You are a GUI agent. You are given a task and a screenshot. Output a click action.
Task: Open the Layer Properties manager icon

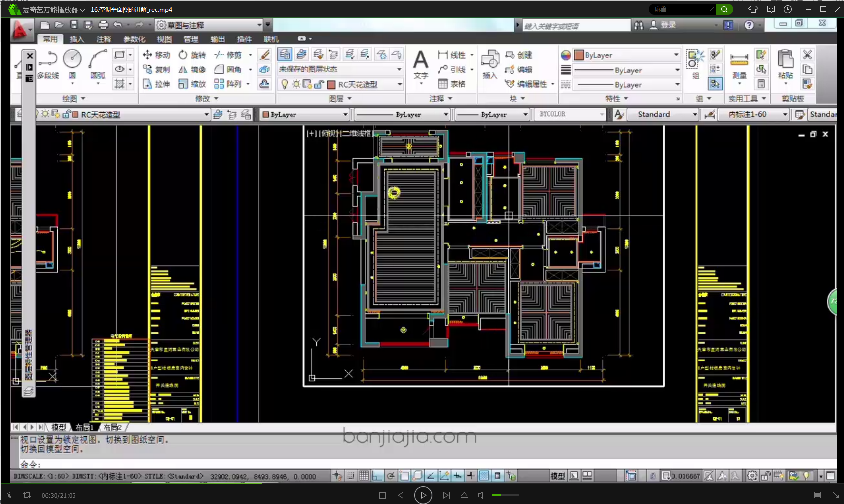click(x=285, y=54)
